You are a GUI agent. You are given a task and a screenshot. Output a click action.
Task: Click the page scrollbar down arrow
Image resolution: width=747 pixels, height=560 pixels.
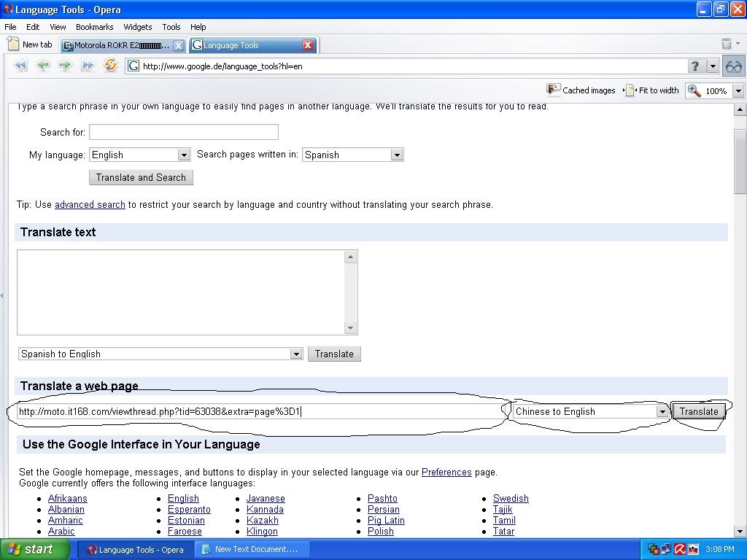(x=740, y=532)
